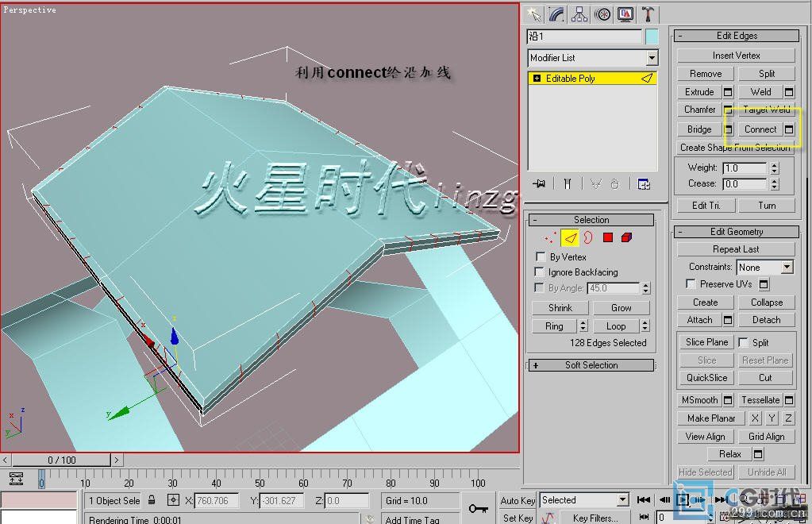Enable Slice Plane Split checkbox
Screen dimensions: 812x524
[x=743, y=342]
